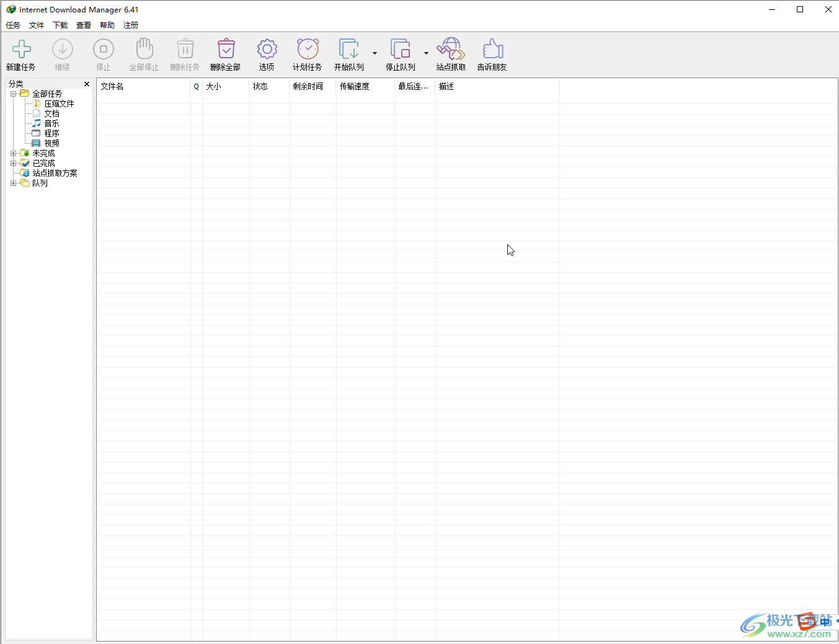Select the 视频 category
Screen dimensions: 839x644
coord(51,143)
